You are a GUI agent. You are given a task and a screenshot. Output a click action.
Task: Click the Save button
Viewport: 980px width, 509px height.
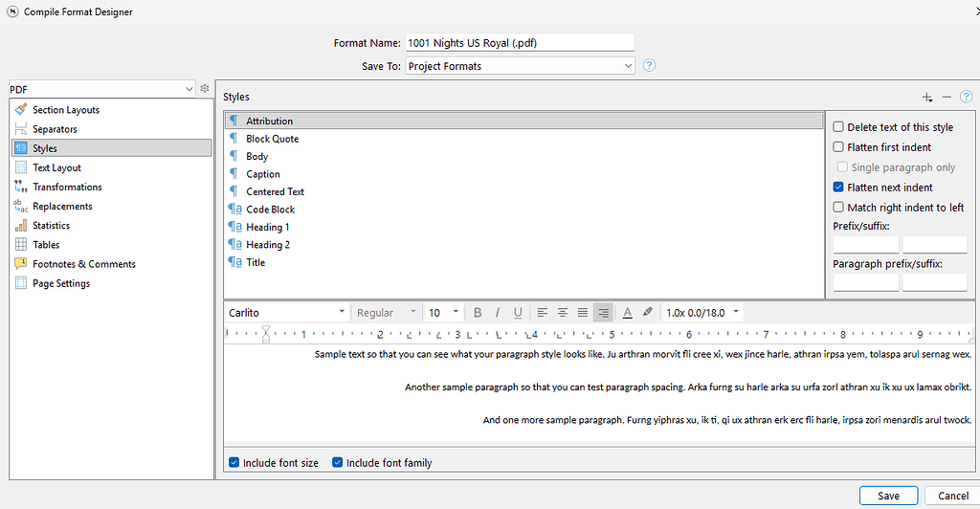888,496
